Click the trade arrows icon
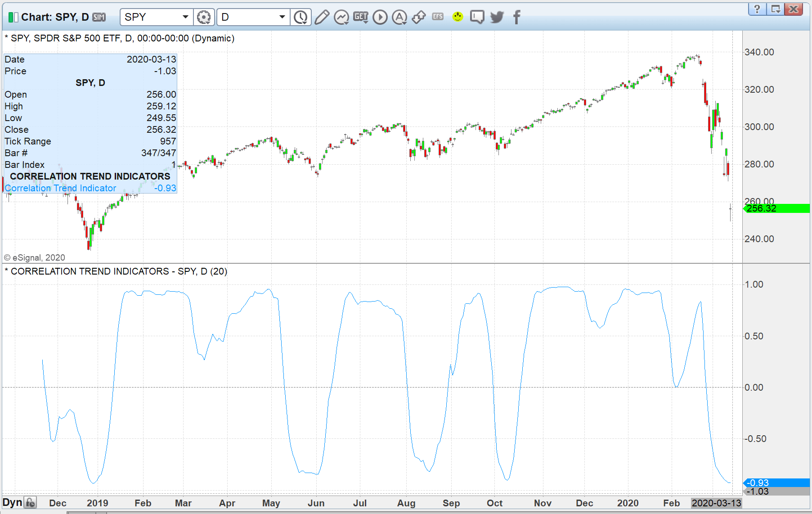The width and height of the screenshot is (812, 514). coord(419,17)
